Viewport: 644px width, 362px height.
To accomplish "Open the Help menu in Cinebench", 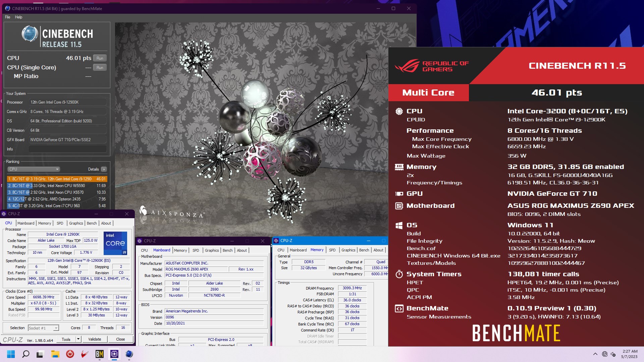I will pos(18,17).
